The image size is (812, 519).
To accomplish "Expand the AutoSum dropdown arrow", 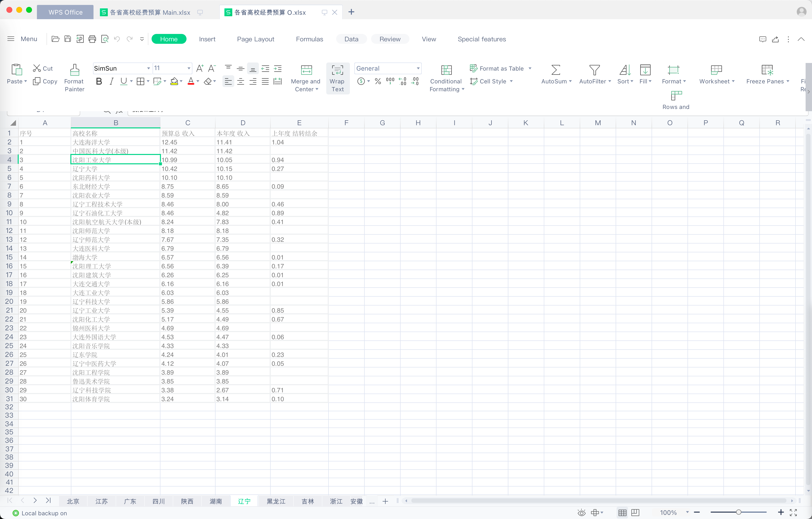I will point(570,81).
